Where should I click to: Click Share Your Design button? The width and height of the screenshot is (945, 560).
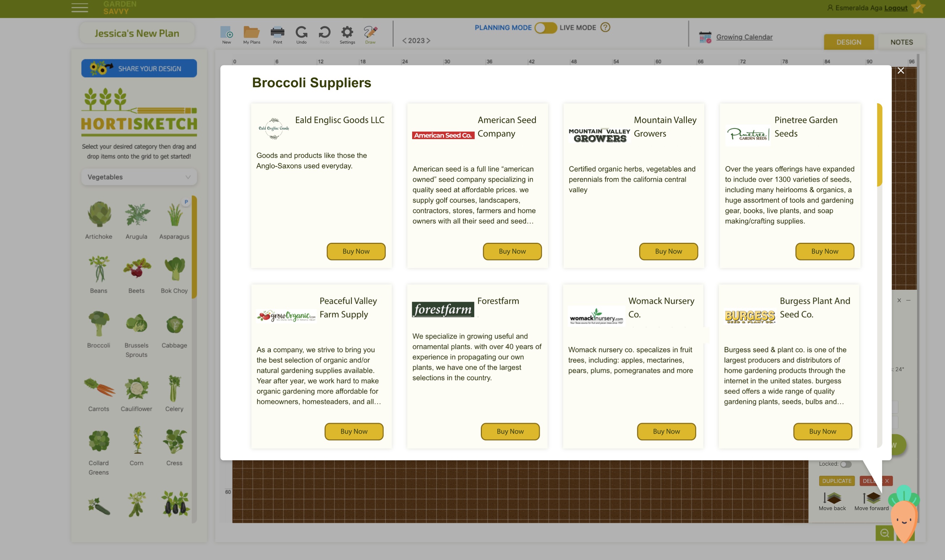click(139, 68)
